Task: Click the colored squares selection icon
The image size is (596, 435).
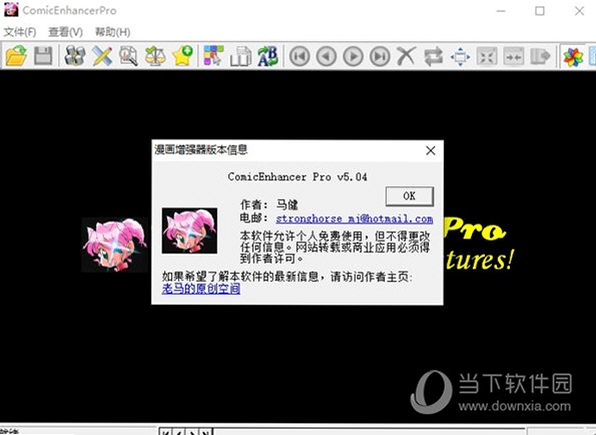Action: pyautogui.click(x=214, y=56)
